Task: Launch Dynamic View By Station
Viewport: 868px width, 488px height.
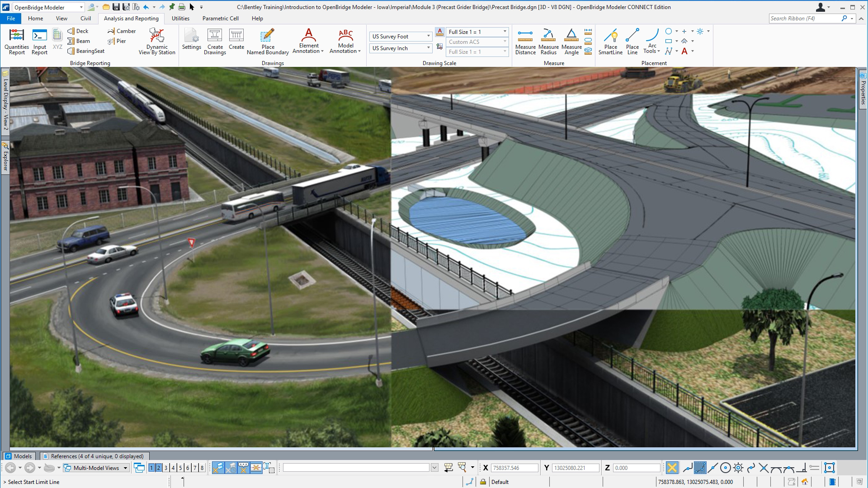Action: (157, 42)
